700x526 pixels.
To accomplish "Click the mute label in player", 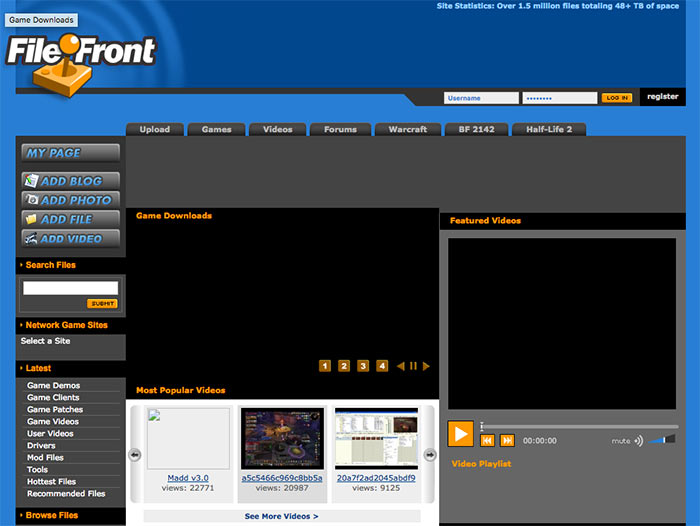I will tap(621, 441).
